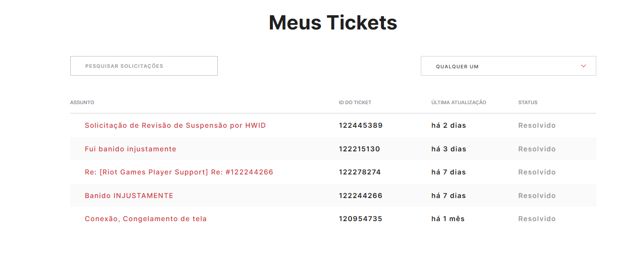
Task: Open the Re: [Riot Games Player Support] ticket
Action: tap(179, 172)
